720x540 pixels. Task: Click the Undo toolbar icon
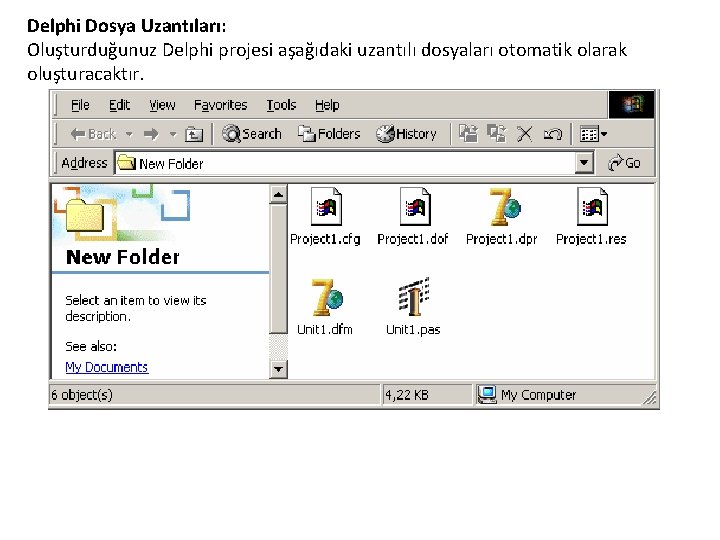coord(552,134)
